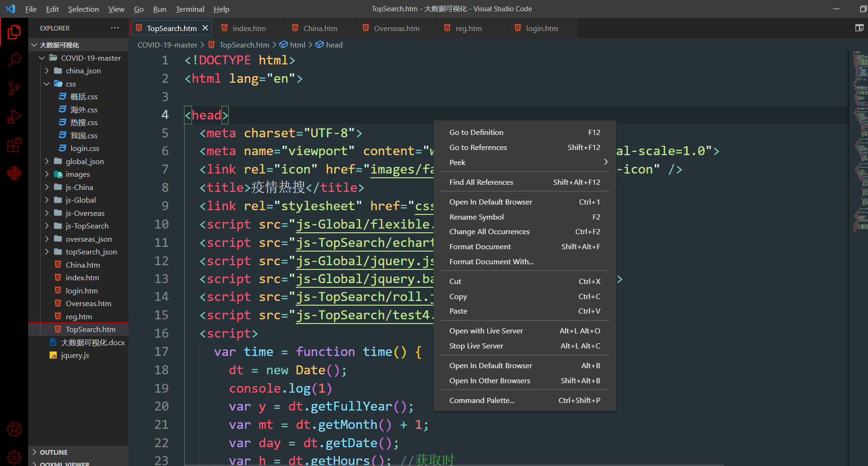The width and height of the screenshot is (868, 466).
Task: Click the jquery.js file icon
Action: [53, 355]
